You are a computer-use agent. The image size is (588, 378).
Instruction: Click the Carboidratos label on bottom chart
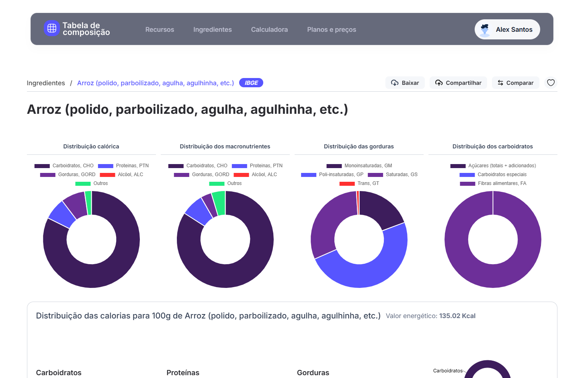pos(448,371)
